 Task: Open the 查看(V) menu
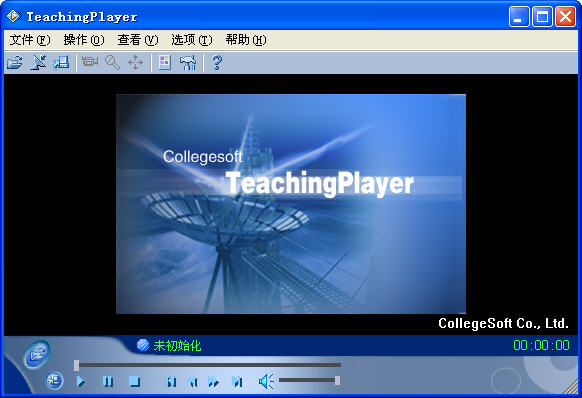138,40
